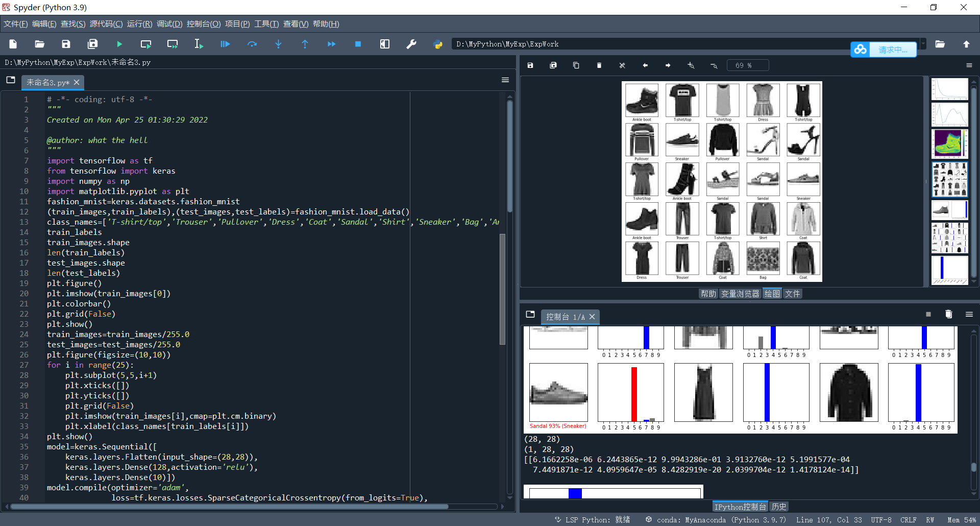Click the Stop debugging square icon
The width and height of the screenshot is (980, 526).
click(x=358, y=44)
